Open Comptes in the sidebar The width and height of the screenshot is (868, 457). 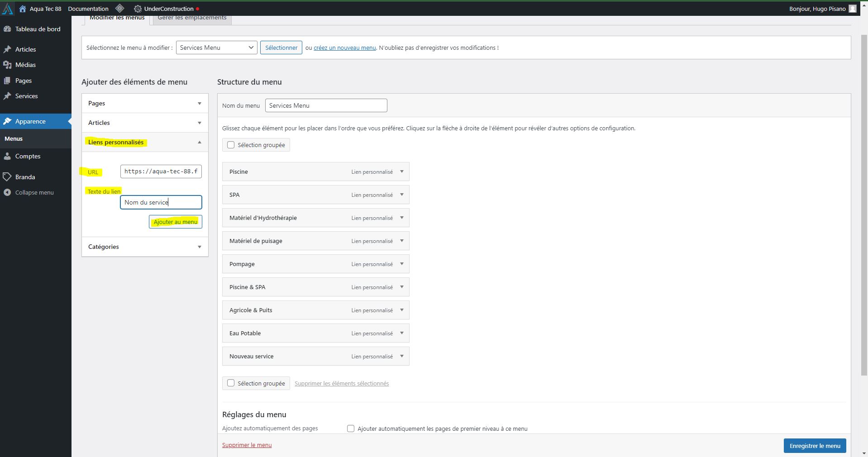28,156
